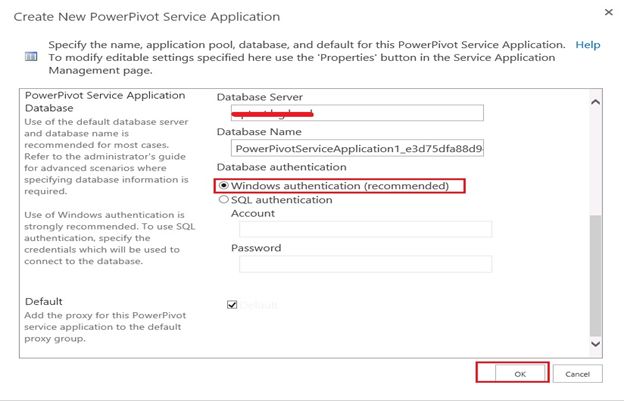Toggle the Default proxy group checkbox
The width and height of the screenshot is (624, 401).
pyautogui.click(x=233, y=304)
